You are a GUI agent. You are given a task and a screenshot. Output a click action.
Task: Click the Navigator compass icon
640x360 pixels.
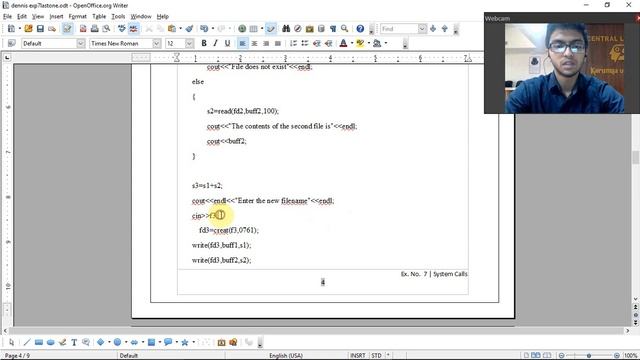tap(298, 29)
